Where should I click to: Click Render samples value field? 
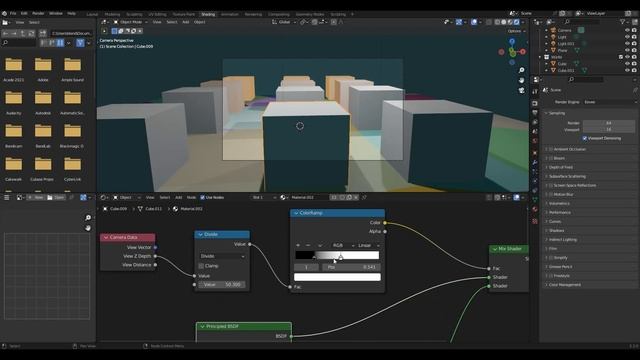tap(609, 123)
